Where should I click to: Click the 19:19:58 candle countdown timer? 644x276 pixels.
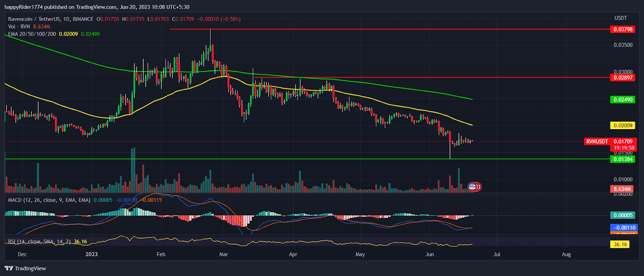pos(625,148)
